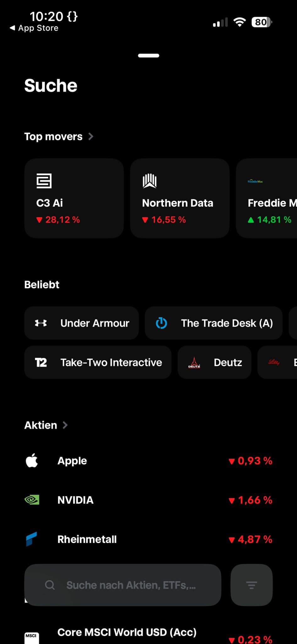Tap the sheet drag handle
The height and width of the screenshot is (644, 297).
tap(149, 56)
